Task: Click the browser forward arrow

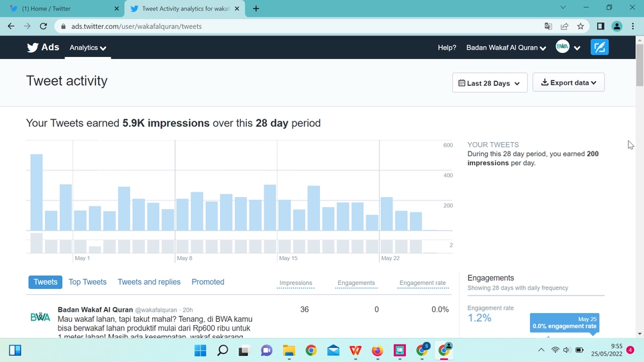Action: (x=27, y=26)
